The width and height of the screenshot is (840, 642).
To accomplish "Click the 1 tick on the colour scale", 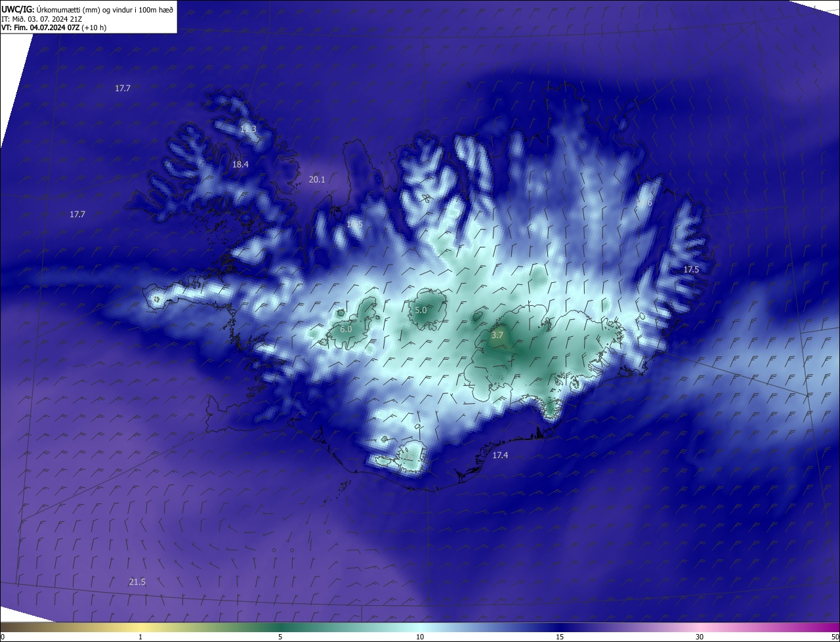I will point(140,637).
